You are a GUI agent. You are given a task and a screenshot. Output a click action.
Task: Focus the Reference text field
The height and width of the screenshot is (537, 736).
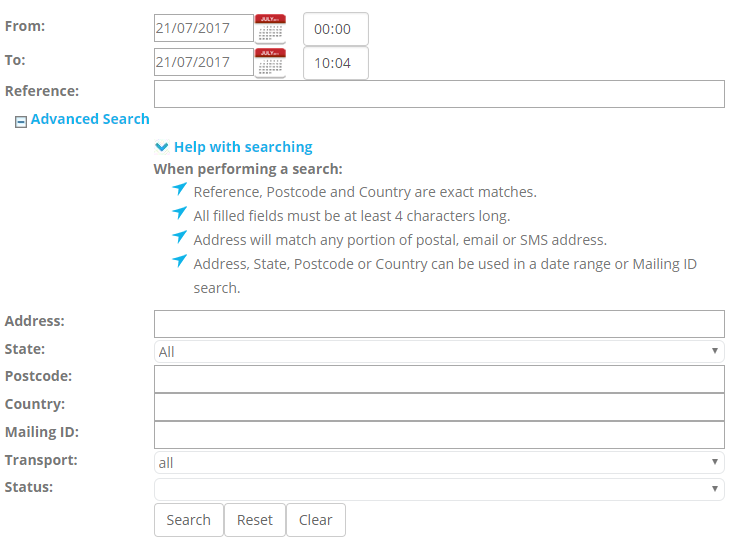(x=439, y=94)
